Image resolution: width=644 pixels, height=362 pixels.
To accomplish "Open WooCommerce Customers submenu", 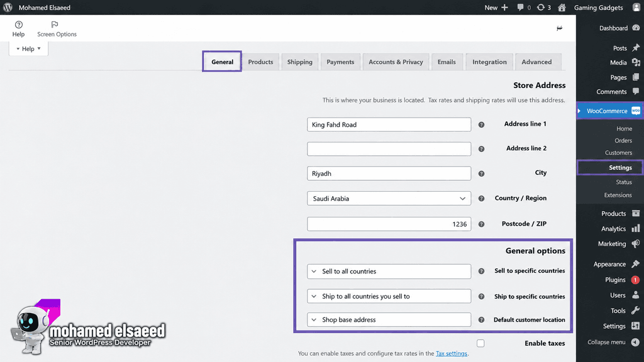I will [x=619, y=153].
